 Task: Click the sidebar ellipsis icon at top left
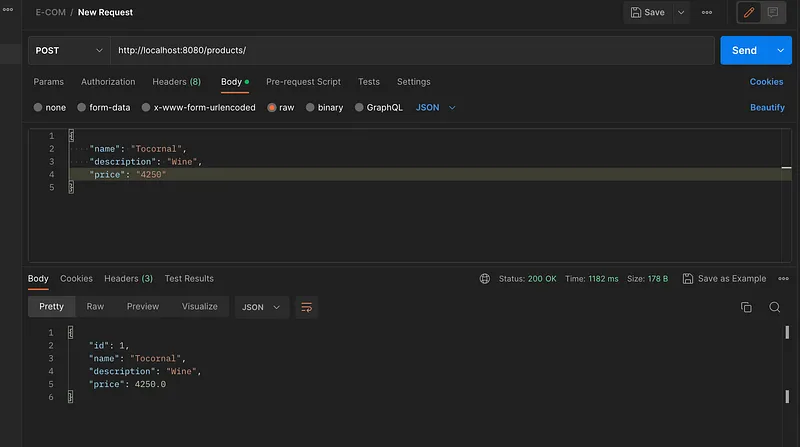pos(8,9)
